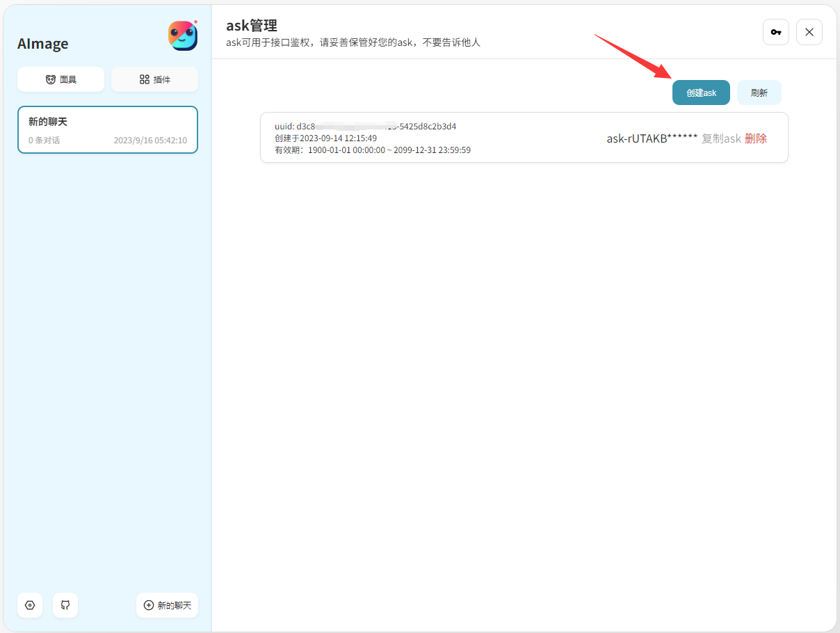Image resolution: width=840 pixels, height=633 pixels.
Task: Click the grid icon beside 插件
Action: [145, 79]
